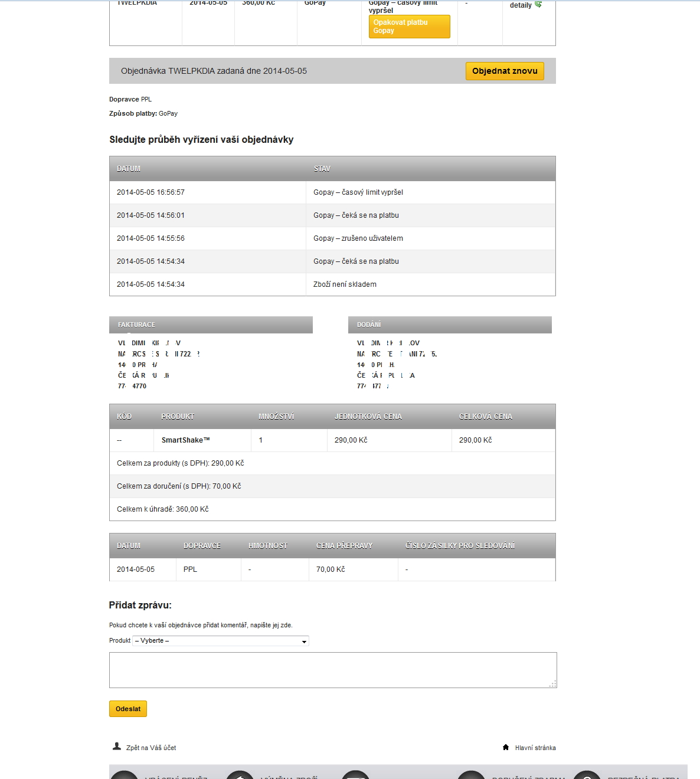The width and height of the screenshot is (700, 779).
Task: Click the user icon beside Zpět na Váš účet
Action: click(x=117, y=747)
